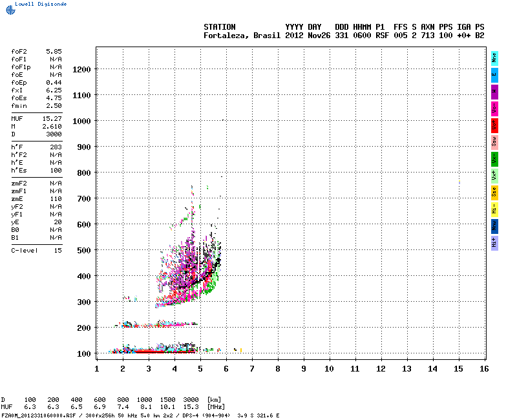Click the date Nov26 in header

click(319, 36)
